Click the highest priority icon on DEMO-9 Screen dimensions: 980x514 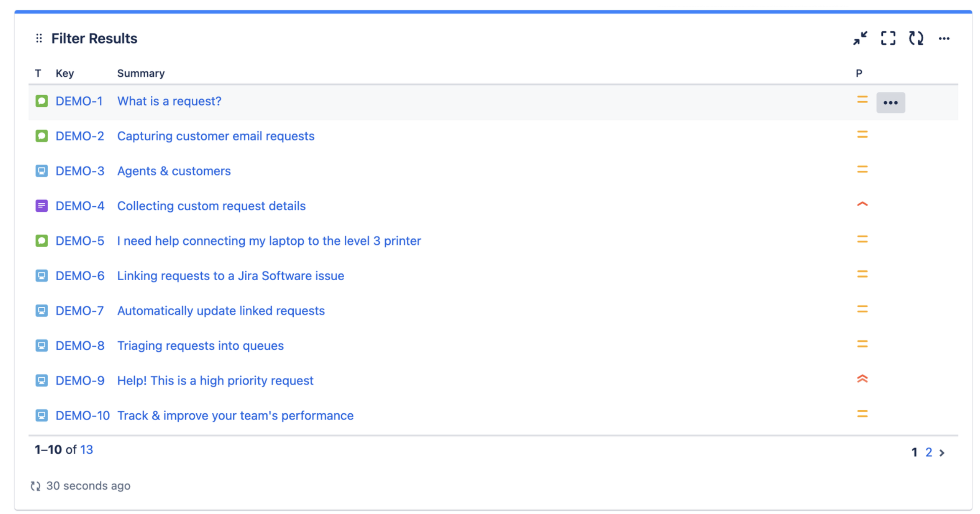pyautogui.click(x=862, y=379)
